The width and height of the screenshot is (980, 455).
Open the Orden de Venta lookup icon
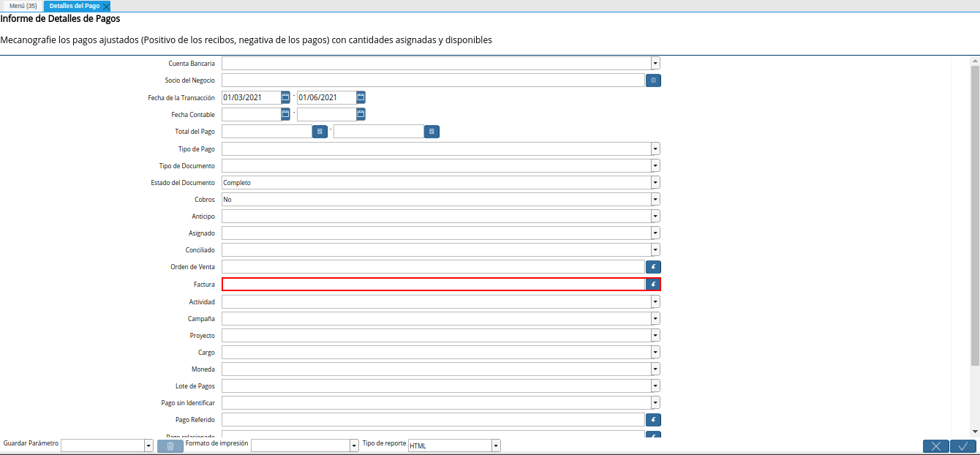tap(652, 266)
